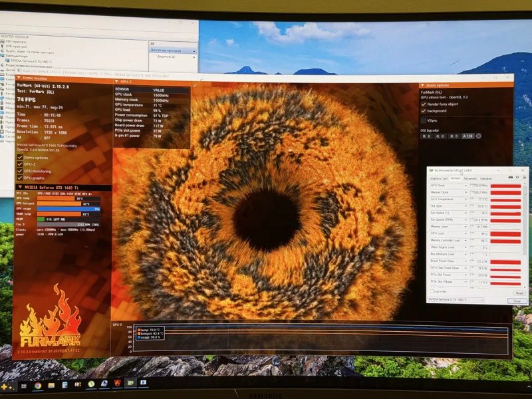Open the Validation tab in GPU-Z
Screen dimensions: 532x399
click(x=486, y=178)
